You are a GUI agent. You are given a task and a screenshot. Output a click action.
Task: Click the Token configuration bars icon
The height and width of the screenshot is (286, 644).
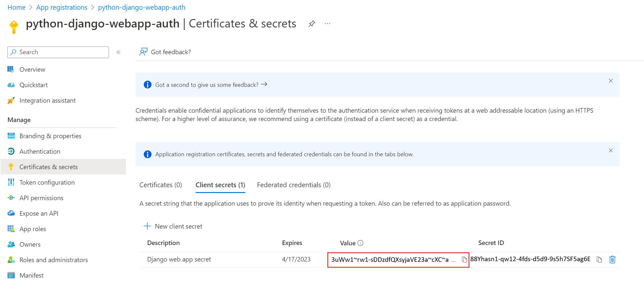[x=11, y=182]
